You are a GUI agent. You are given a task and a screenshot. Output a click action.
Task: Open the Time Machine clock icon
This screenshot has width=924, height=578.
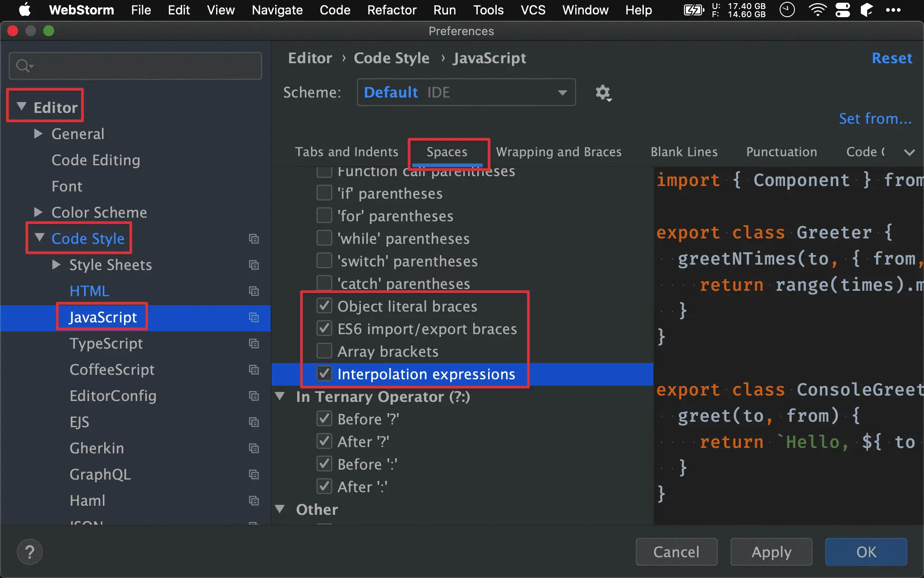click(x=787, y=10)
